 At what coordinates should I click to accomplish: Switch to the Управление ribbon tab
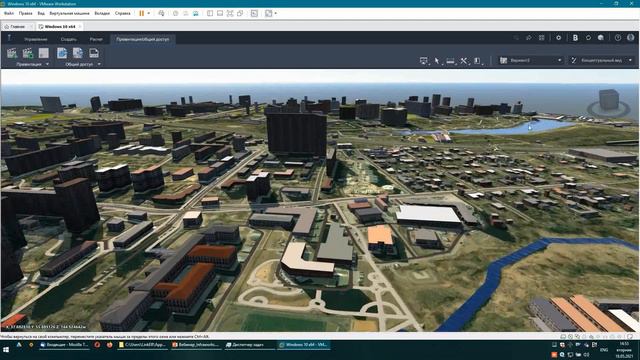tap(36, 39)
